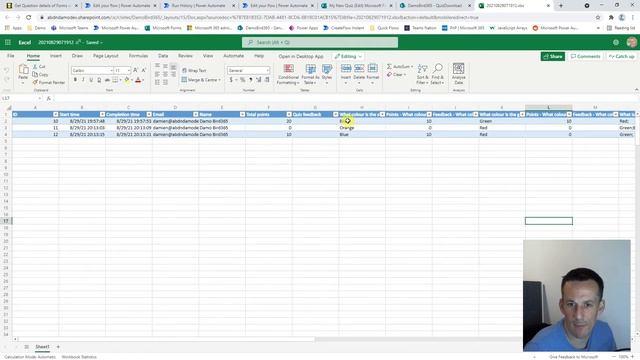Toggle Strikethrough formatting
The width and height of the screenshot is (640, 360).
tap(107, 80)
